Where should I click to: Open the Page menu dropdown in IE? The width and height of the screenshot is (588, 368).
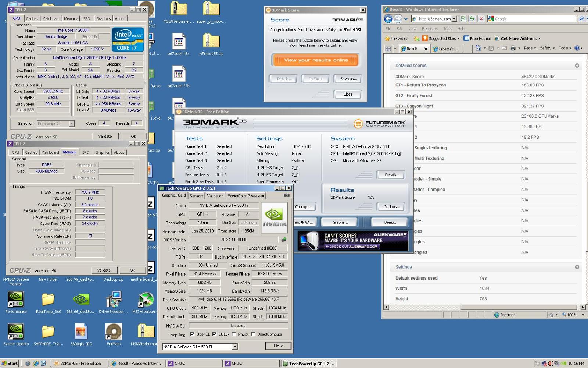pyautogui.click(x=530, y=48)
